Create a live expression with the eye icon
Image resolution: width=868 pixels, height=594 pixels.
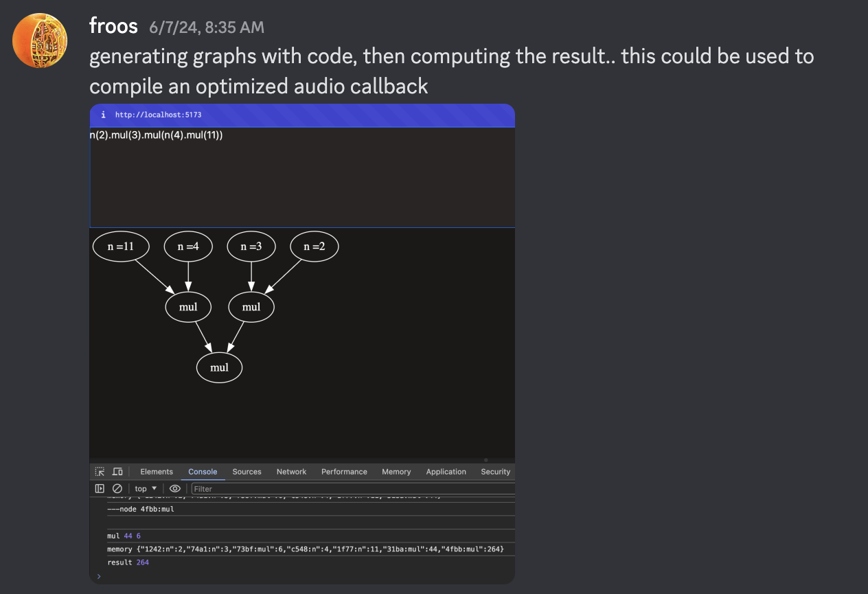(175, 488)
